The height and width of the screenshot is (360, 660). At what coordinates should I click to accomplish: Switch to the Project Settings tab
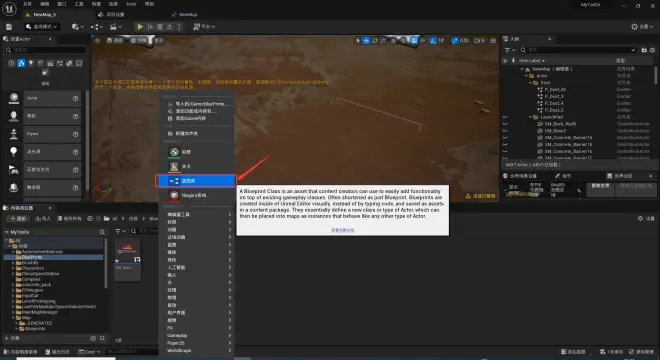click(112, 14)
